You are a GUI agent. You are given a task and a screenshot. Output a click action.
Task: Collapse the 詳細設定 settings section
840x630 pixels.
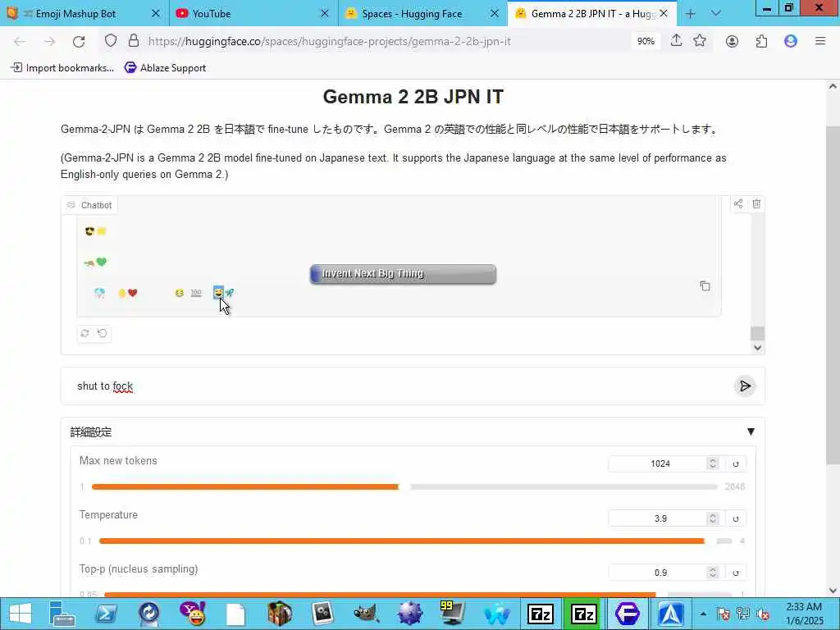[751, 431]
